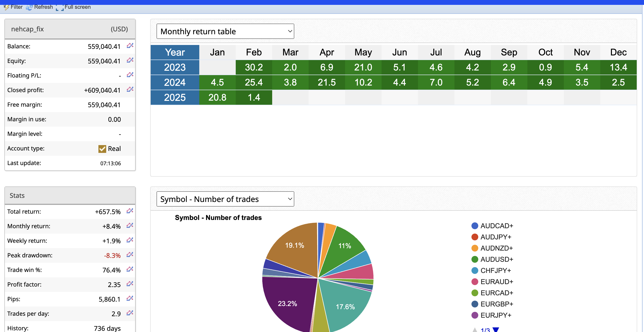Click the chart icon beside Balance
Viewport: 644px width, 332px height.
point(130,45)
